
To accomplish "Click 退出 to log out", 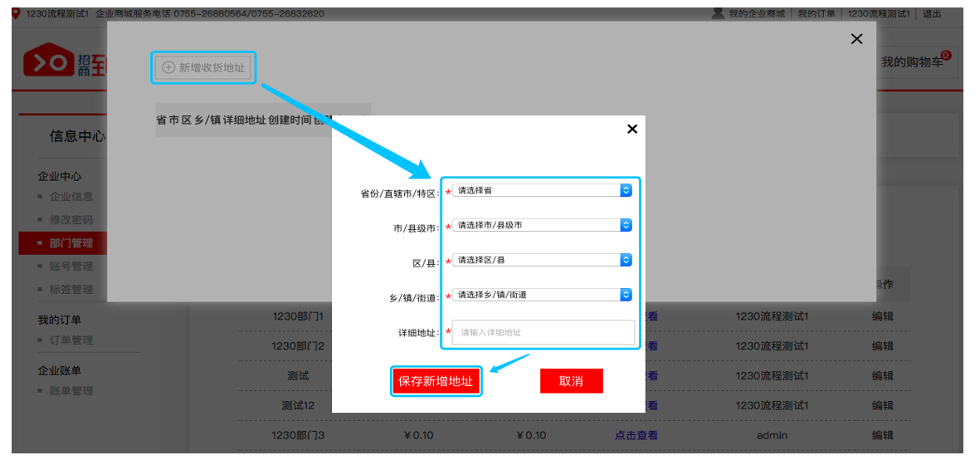I will [x=932, y=14].
